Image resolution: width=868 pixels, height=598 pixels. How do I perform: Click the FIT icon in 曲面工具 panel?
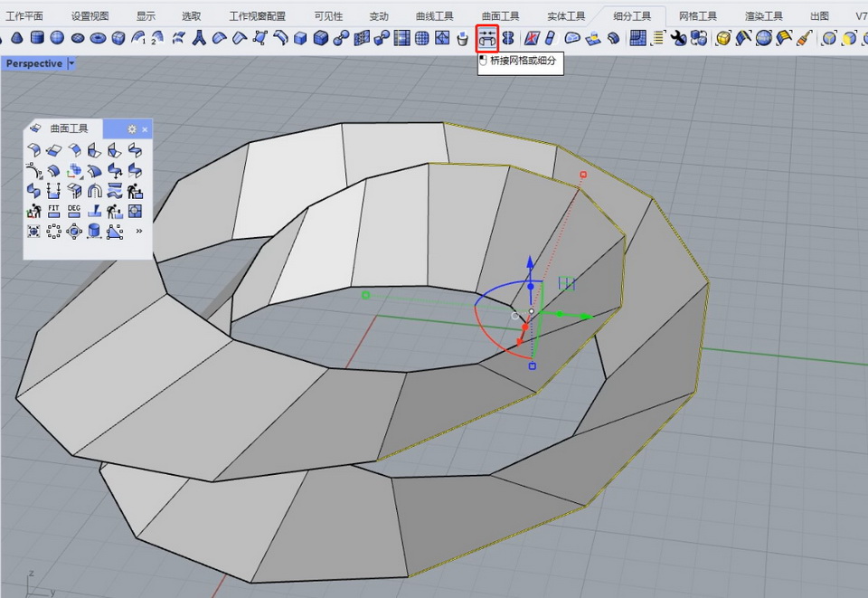(53, 211)
